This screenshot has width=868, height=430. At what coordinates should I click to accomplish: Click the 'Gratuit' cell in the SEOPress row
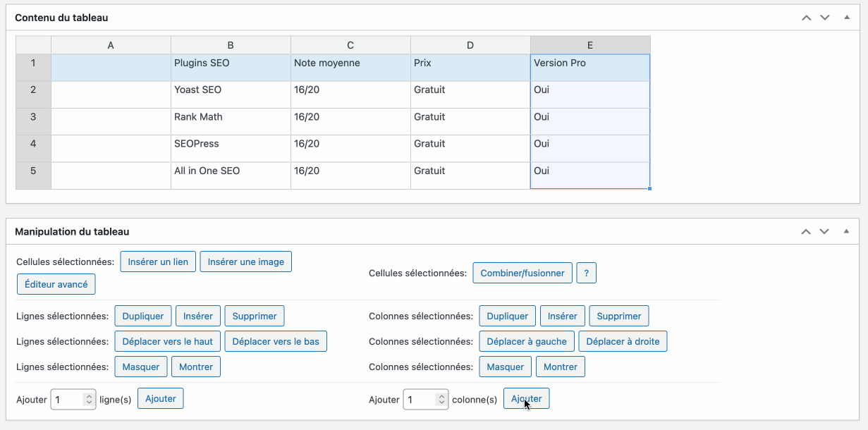pyautogui.click(x=470, y=148)
